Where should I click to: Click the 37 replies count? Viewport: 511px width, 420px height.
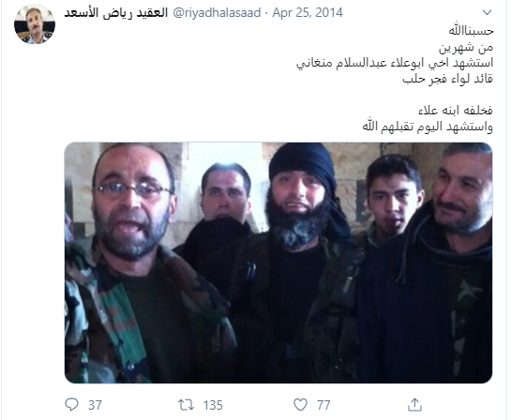tap(95, 405)
